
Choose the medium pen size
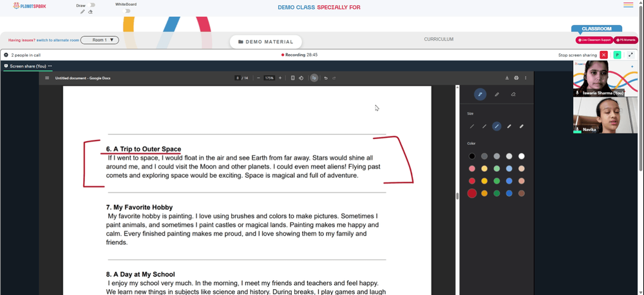click(497, 126)
